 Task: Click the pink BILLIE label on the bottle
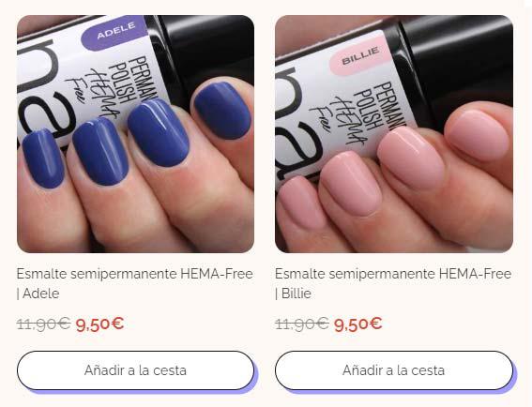click(360, 57)
